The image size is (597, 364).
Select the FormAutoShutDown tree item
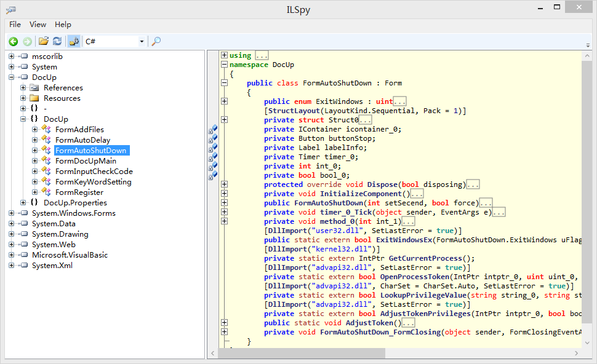[x=91, y=150]
